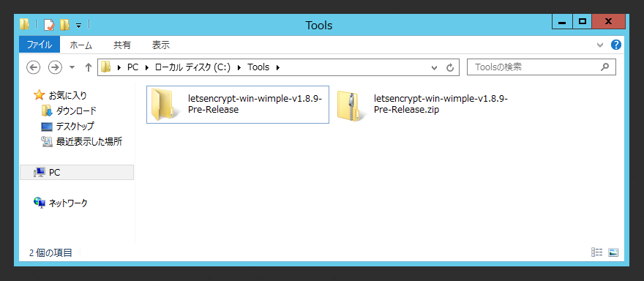Click the Toolsの検索 search box
644x281 pixels.
542,67
